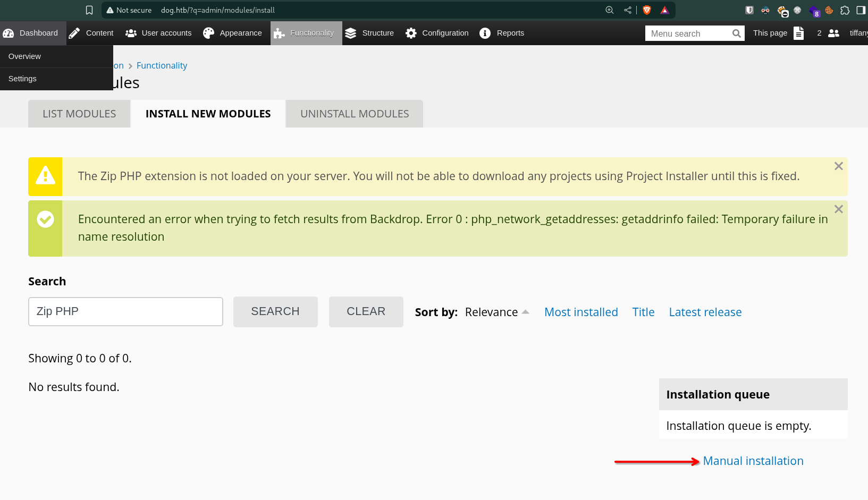
Task: Click the Content pencil icon
Action: tap(75, 33)
